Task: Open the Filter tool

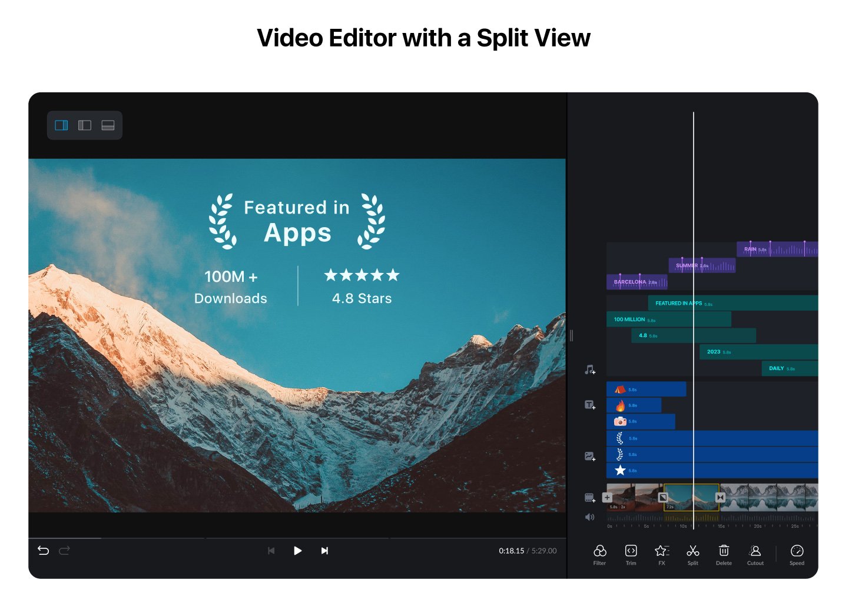Action: (599, 551)
